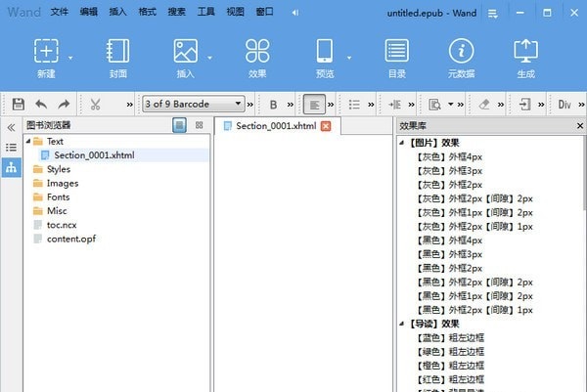The height and width of the screenshot is (392, 587).
Task: Click the 插入 (Insert) image icon
Action: 185,51
